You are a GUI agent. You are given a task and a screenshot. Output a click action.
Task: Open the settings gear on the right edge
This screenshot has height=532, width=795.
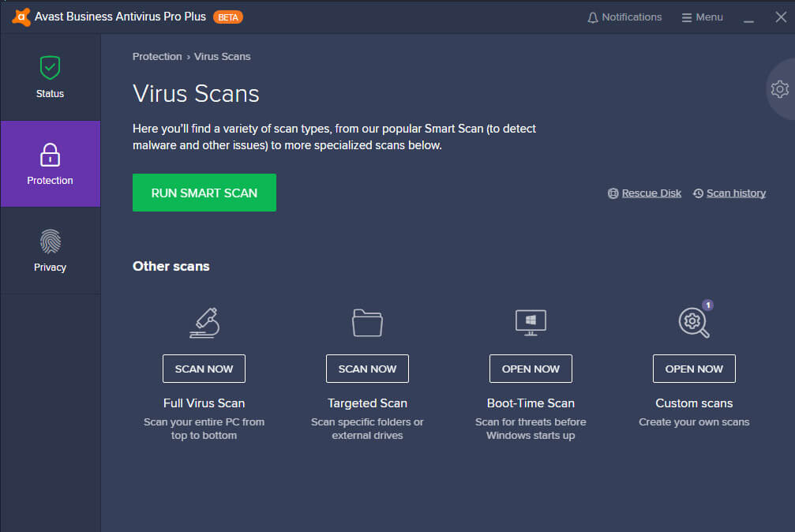tap(780, 89)
